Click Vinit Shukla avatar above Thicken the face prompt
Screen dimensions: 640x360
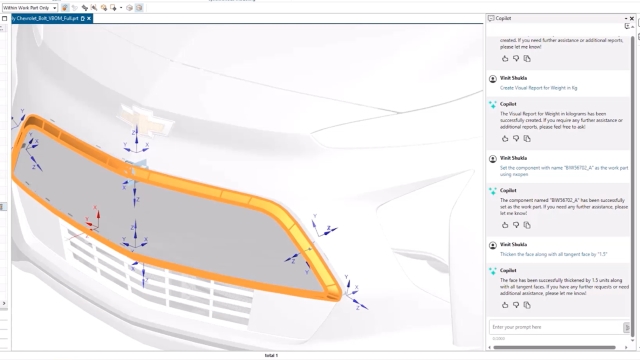click(x=493, y=245)
